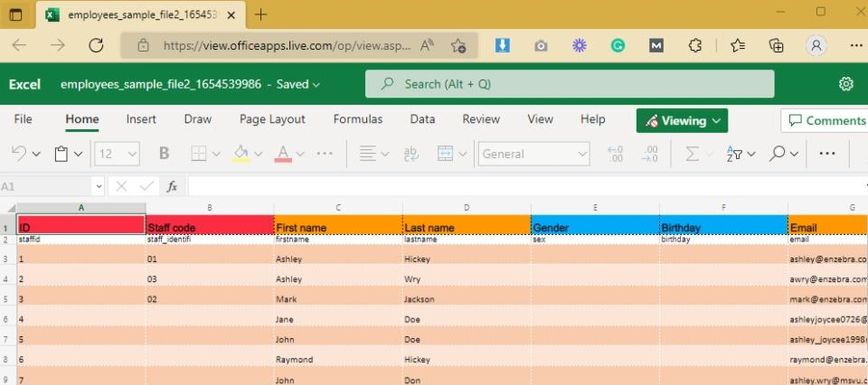
Task: Click the Undo icon in the ribbon
Action: click(19, 154)
